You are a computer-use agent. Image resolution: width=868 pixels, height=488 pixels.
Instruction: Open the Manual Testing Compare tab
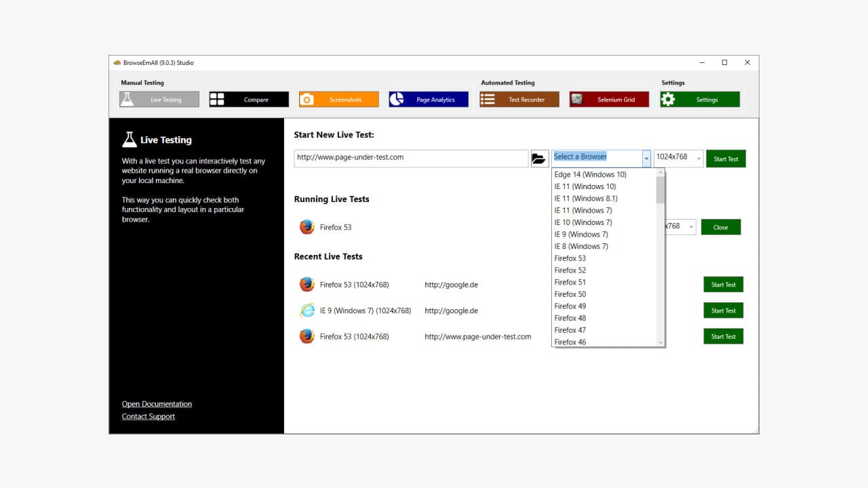[248, 98]
